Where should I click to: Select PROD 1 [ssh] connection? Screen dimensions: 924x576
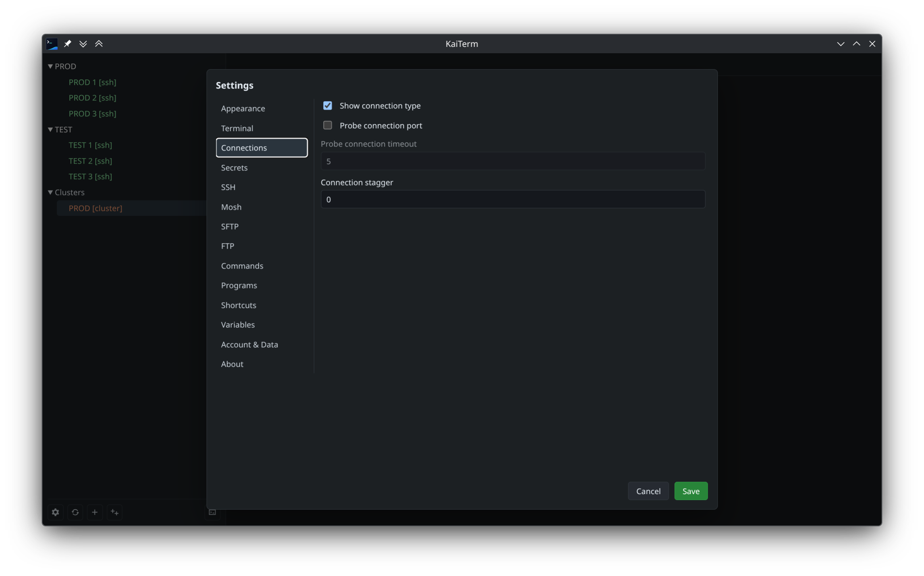point(93,82)
